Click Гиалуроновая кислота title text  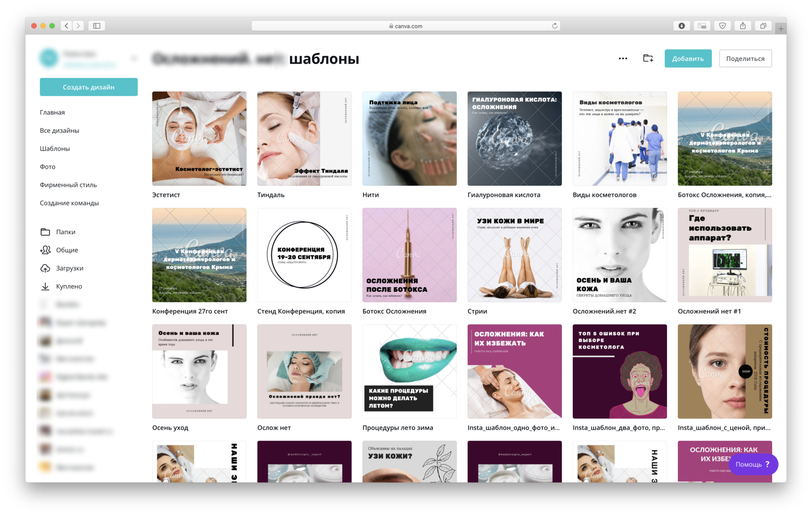[x=504, y=195]
